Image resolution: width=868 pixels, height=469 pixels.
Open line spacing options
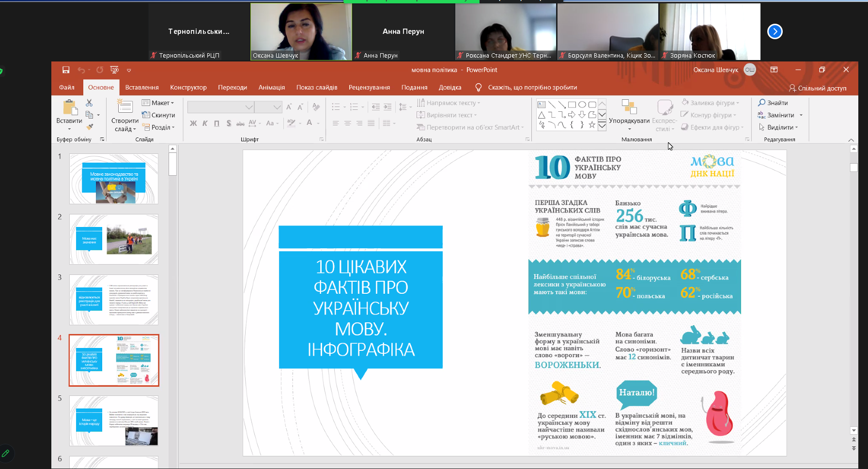pyautogui.click(x=404, y=107)
